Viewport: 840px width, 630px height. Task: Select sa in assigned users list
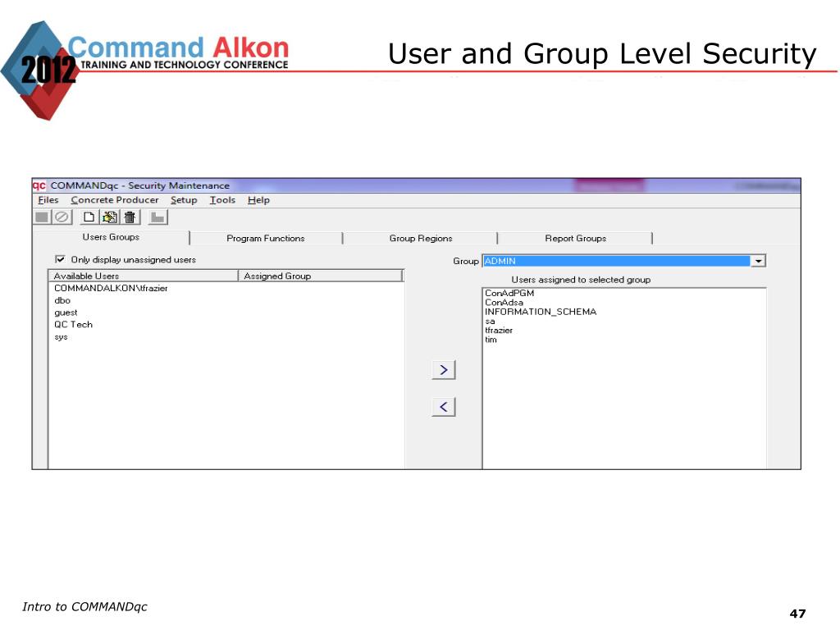[x=491, y=322]
